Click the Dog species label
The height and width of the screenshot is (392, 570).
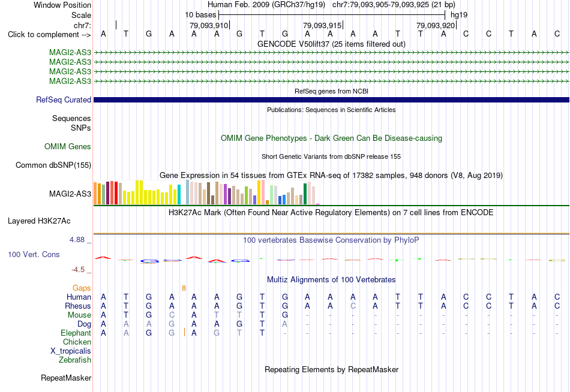click(x=85, y=324)
